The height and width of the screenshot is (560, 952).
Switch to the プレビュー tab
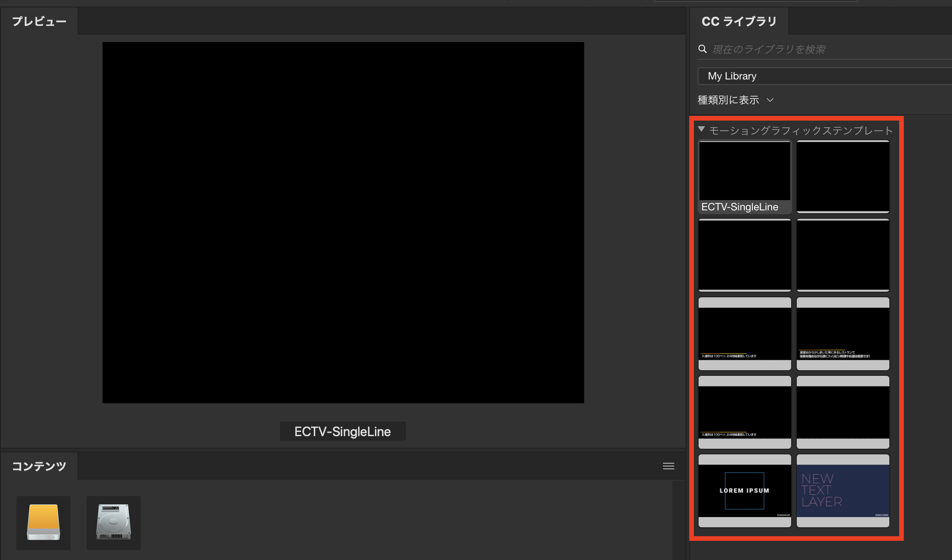click(39, 22)
